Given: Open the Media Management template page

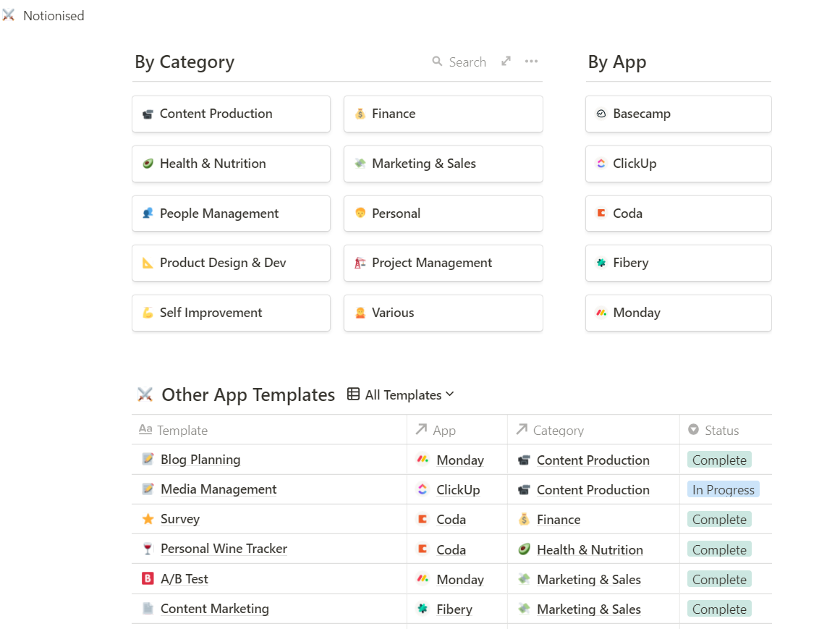Looking at the screenshot, I should tap(219, 489).
